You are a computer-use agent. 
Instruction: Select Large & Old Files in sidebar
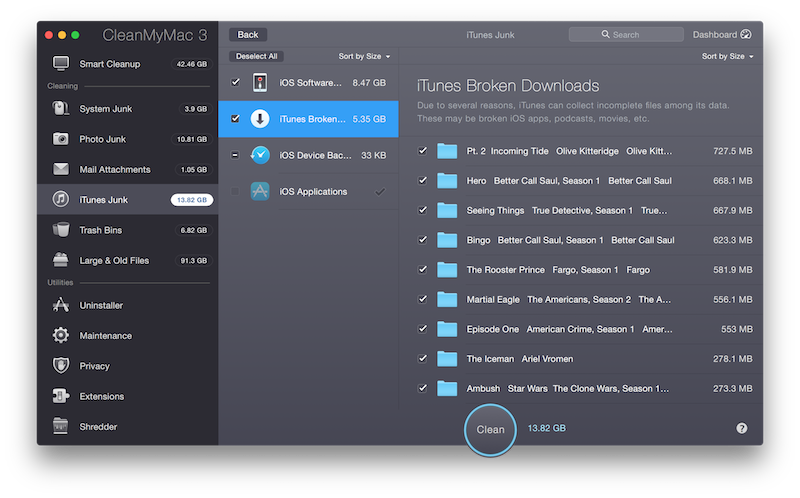(x=114, y=260)
